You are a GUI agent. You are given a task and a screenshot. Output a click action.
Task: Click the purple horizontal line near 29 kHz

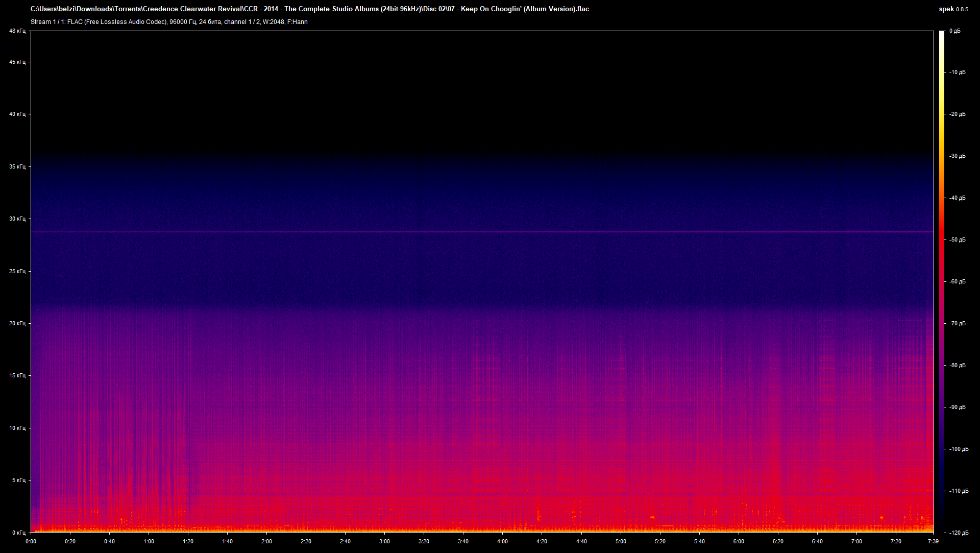click(459, 231)
